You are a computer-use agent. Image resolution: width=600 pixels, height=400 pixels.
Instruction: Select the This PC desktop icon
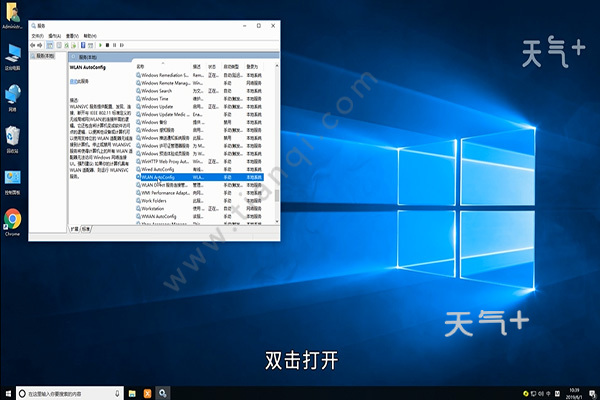[13, 57]
